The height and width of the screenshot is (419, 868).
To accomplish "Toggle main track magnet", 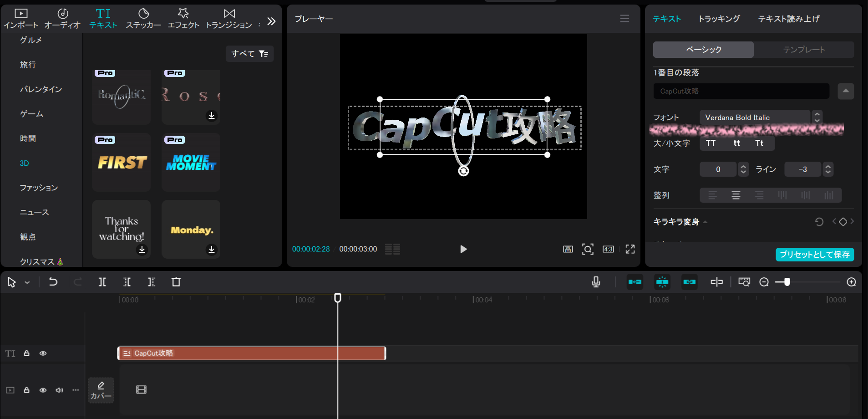I will [x=635, y=282].
